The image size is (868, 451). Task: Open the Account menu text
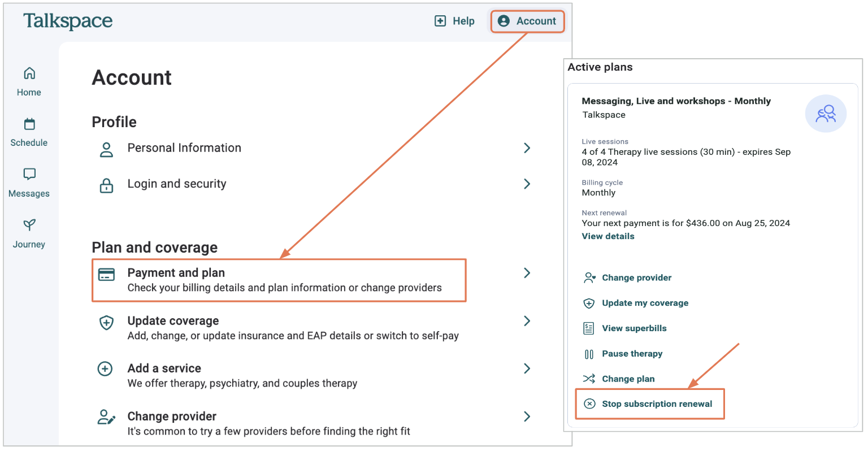coord(536,21)
